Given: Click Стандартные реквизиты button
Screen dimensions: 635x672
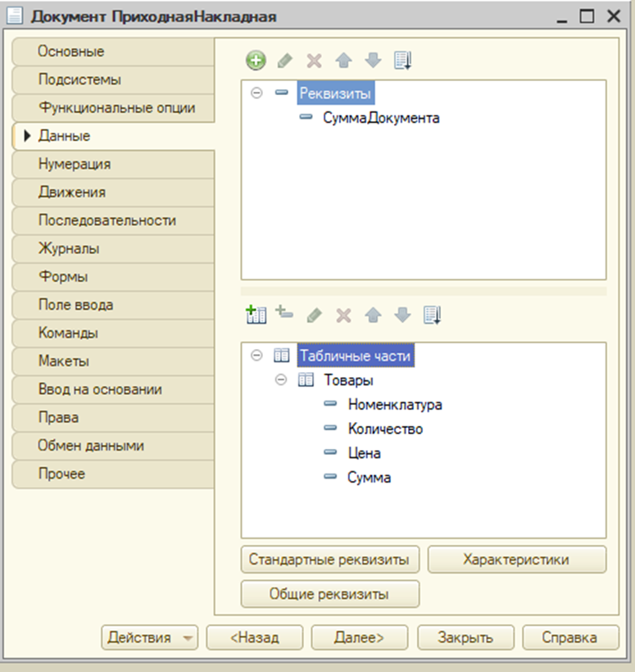Looking at the screenshot, I should pos(330,559).
